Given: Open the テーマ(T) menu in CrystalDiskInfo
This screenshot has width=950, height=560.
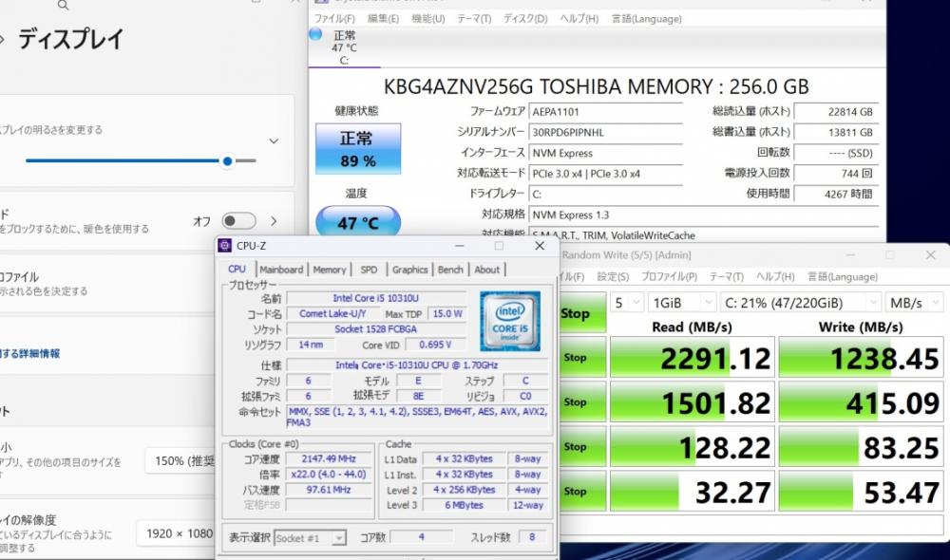Looking at the screenshot, I should [474, 19].
